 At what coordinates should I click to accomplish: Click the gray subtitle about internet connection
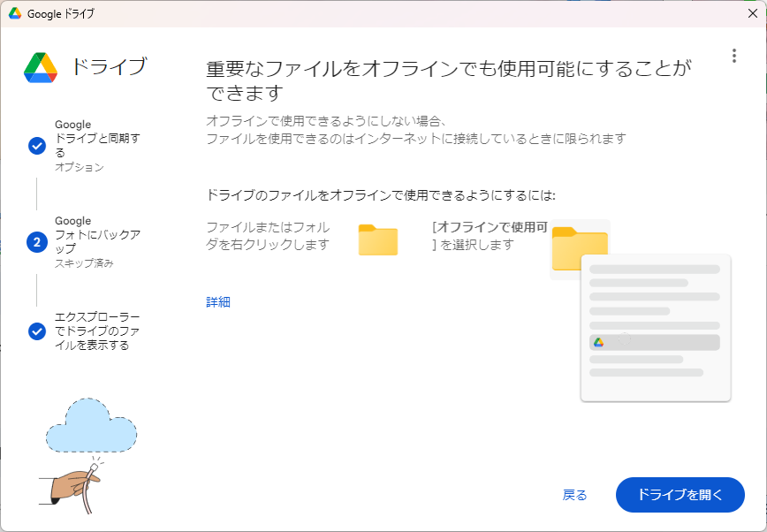point(416,130)
